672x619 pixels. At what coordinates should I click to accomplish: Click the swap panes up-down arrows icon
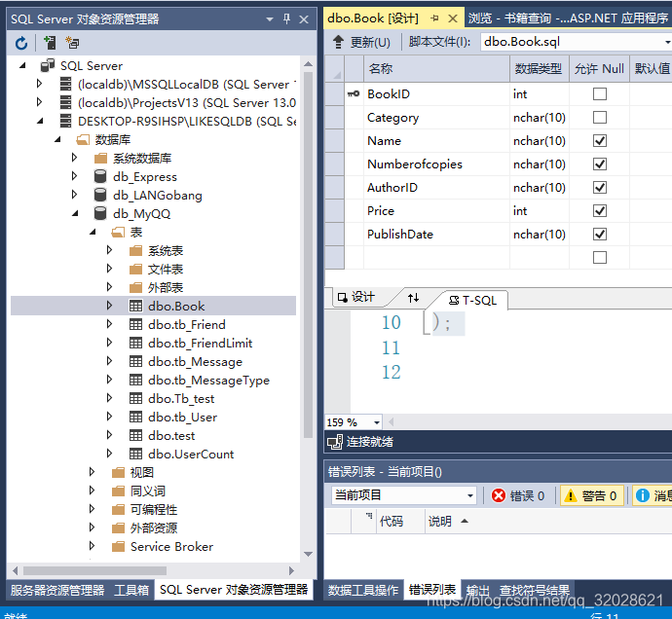[413, 298]
